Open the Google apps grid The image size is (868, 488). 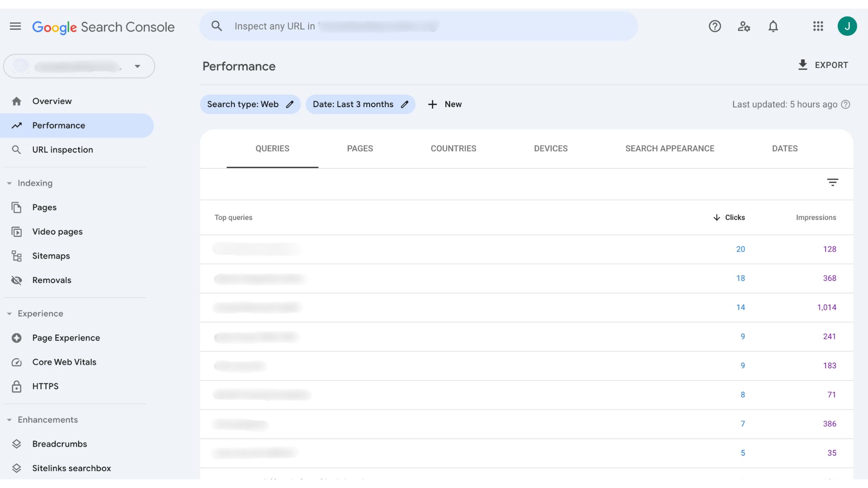pos(818,26)
